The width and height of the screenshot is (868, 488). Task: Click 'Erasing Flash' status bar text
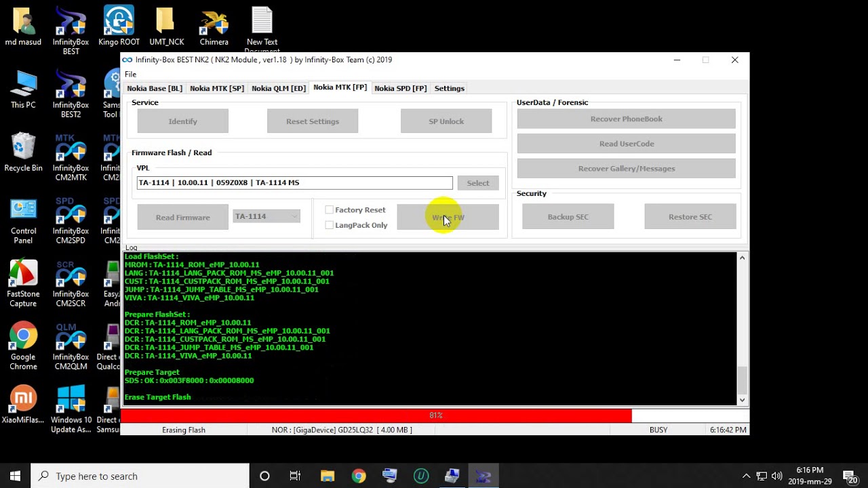point(184,430)
